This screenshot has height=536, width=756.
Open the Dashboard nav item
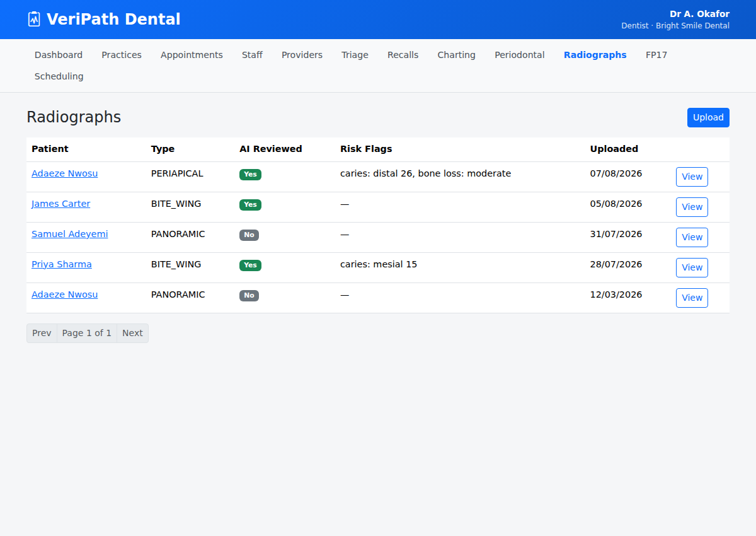pos(59,55)
